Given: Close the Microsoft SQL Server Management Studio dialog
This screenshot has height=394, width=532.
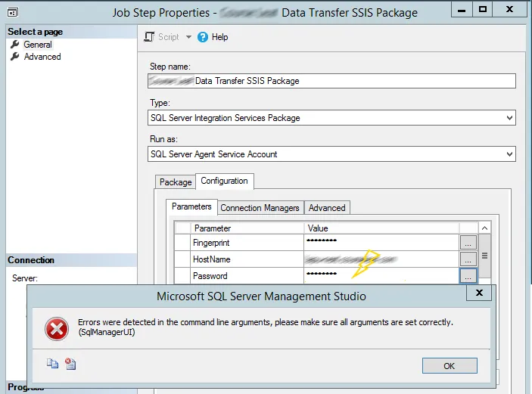Looking at the screenshot, I should 479,293.
